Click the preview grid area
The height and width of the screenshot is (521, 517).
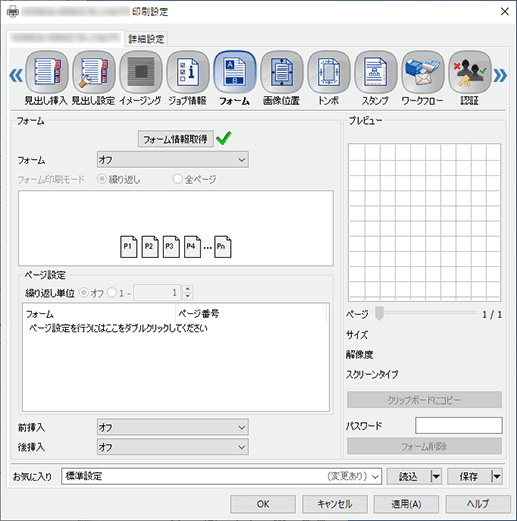click(424, 222)
